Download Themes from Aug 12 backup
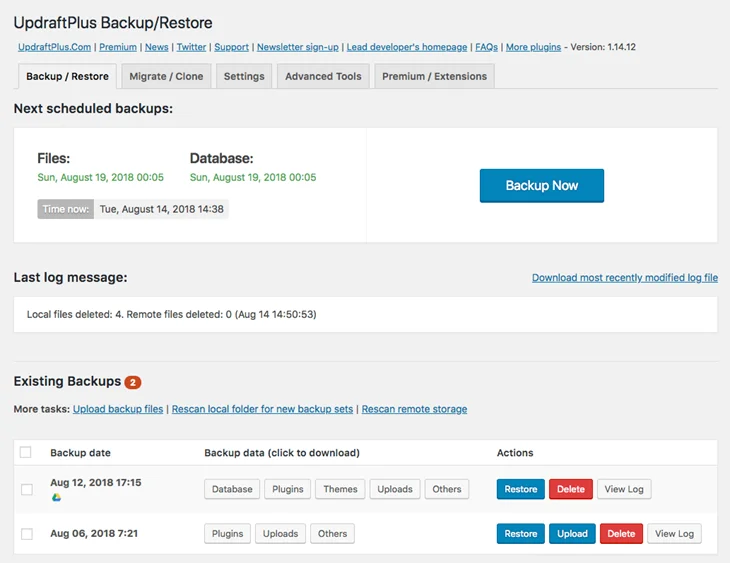 point(340,489)
